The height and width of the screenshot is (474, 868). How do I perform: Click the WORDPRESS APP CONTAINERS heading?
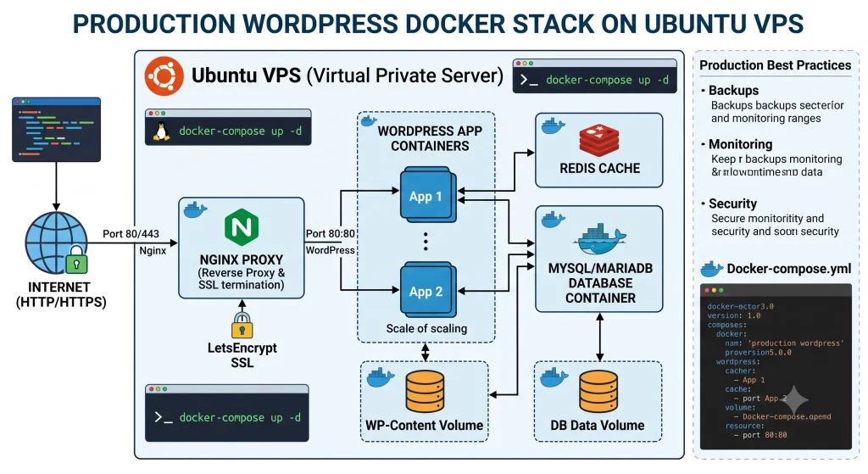(x=430, y=138)
